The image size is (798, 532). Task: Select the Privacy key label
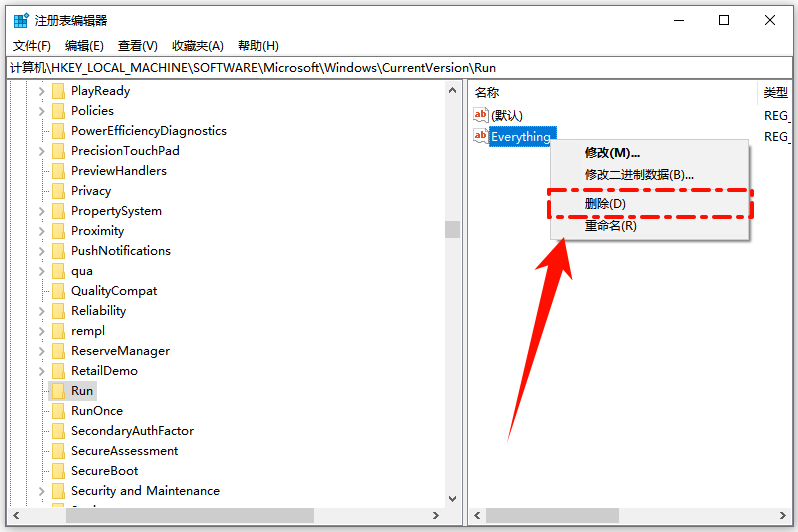coord(91,191)
